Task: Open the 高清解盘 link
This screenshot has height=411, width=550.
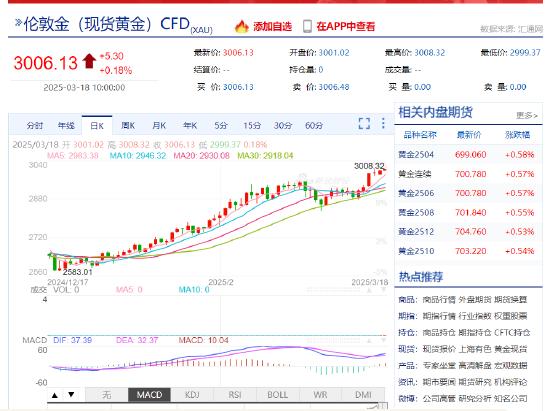Action: 475,366
